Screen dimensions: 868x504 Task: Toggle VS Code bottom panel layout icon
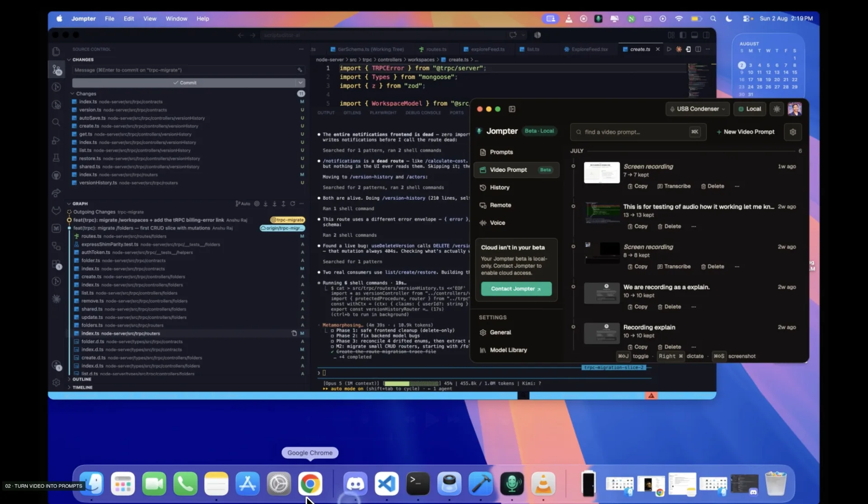tap(694, 35)
